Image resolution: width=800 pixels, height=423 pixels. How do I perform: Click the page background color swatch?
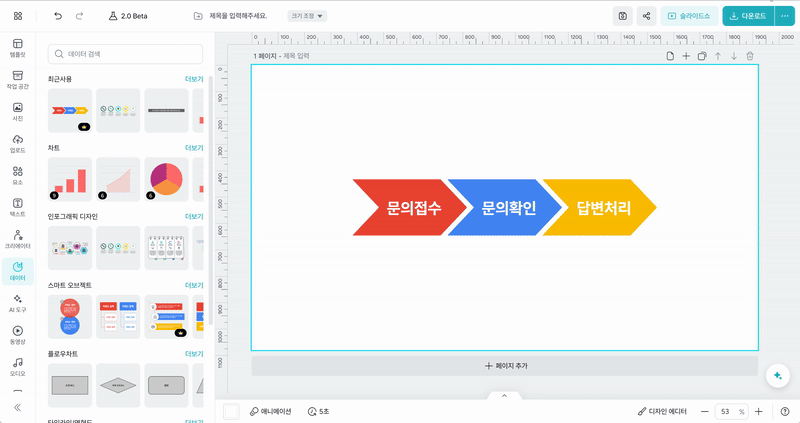[x=231, y=411]
